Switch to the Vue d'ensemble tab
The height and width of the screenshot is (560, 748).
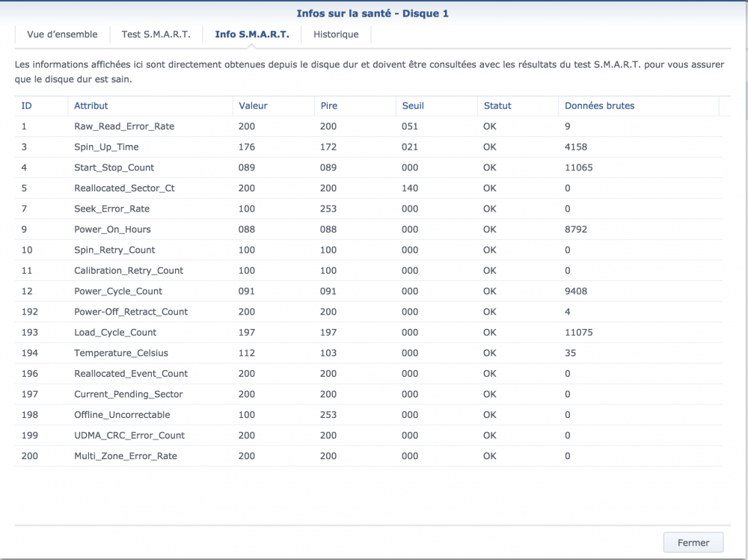pos(62,34)
